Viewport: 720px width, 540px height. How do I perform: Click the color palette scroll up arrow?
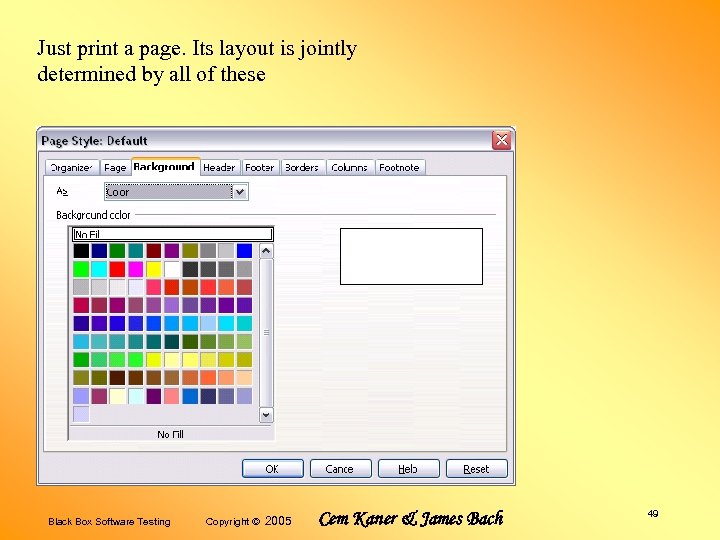coord(266,251)
